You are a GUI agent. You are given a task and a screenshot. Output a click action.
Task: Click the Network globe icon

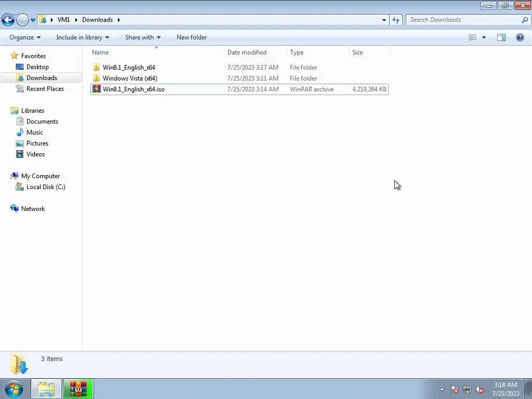click(14, 208)
